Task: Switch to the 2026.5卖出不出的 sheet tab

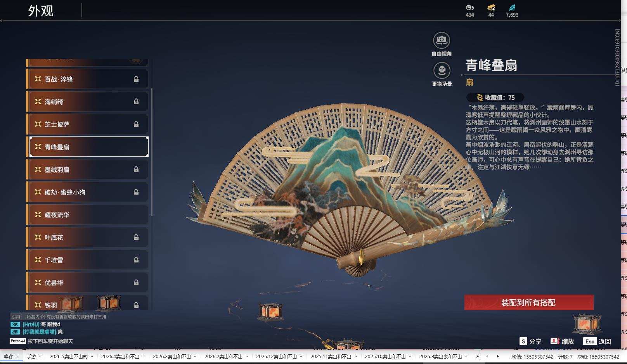Action: point(69,356)
